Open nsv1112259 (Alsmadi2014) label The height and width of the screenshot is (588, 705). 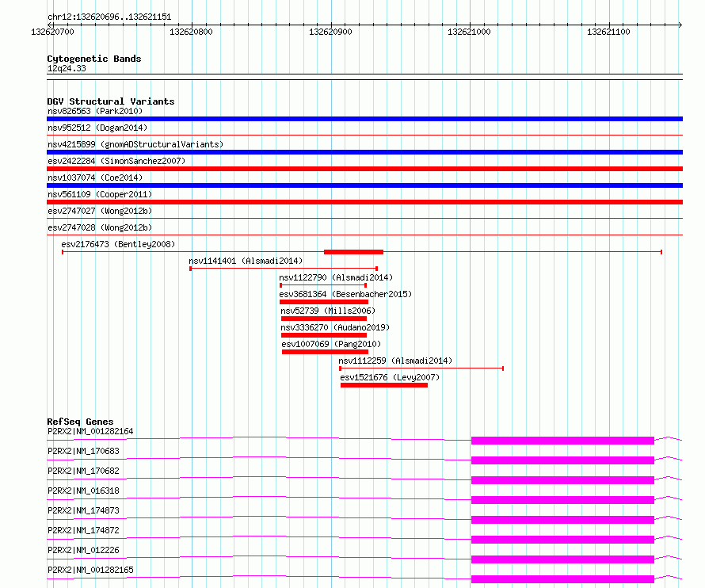pyautogui.click(x=395, y=361)
